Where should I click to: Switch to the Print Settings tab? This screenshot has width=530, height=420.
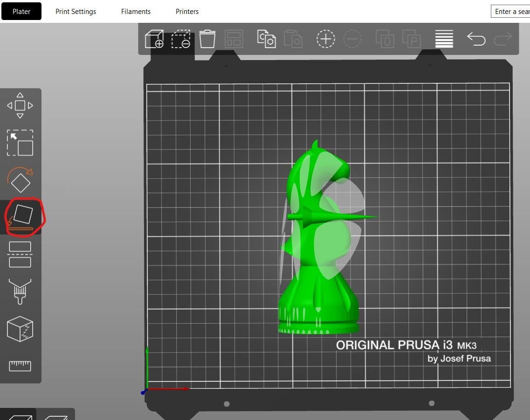(76, 11)
